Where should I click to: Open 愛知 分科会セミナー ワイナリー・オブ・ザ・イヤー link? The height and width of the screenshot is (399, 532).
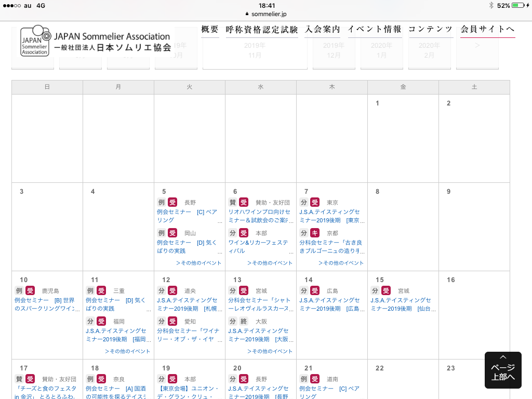tap(189, 335)
